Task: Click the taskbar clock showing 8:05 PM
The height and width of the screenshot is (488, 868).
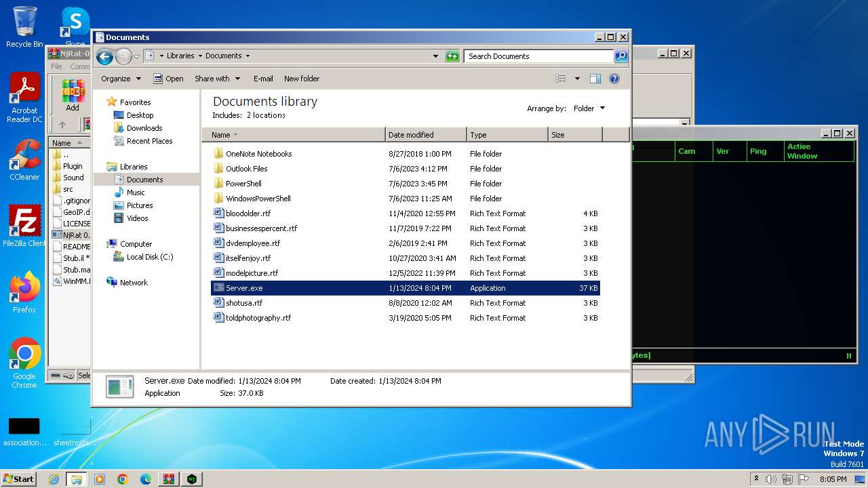Action: (x=833, y=479)
